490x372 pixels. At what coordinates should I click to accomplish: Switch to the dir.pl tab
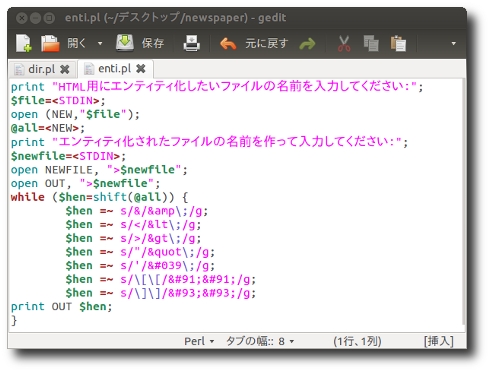click(x=42, y=69)
